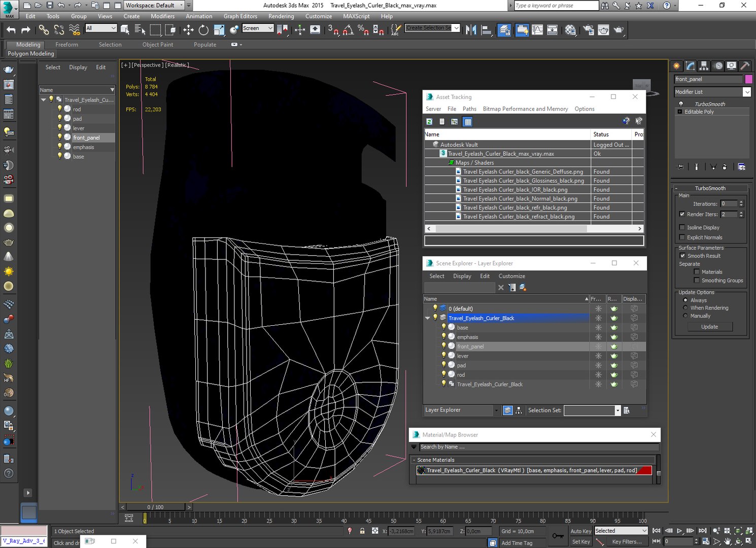Click the Update button in TurboSmooth
The image size is (756, 548).
click(709, 327)
